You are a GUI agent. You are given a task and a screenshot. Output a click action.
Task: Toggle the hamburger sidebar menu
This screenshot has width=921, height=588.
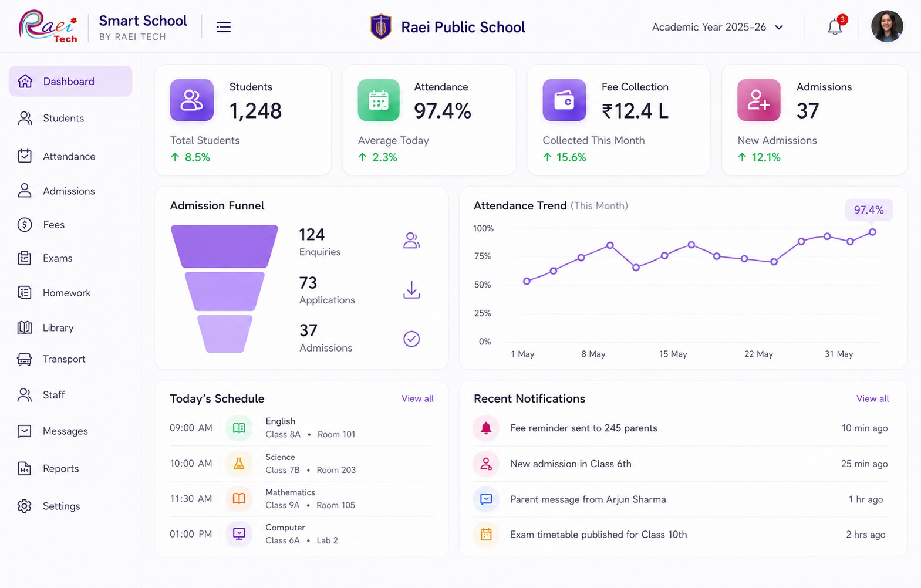(x=224, y=27)
